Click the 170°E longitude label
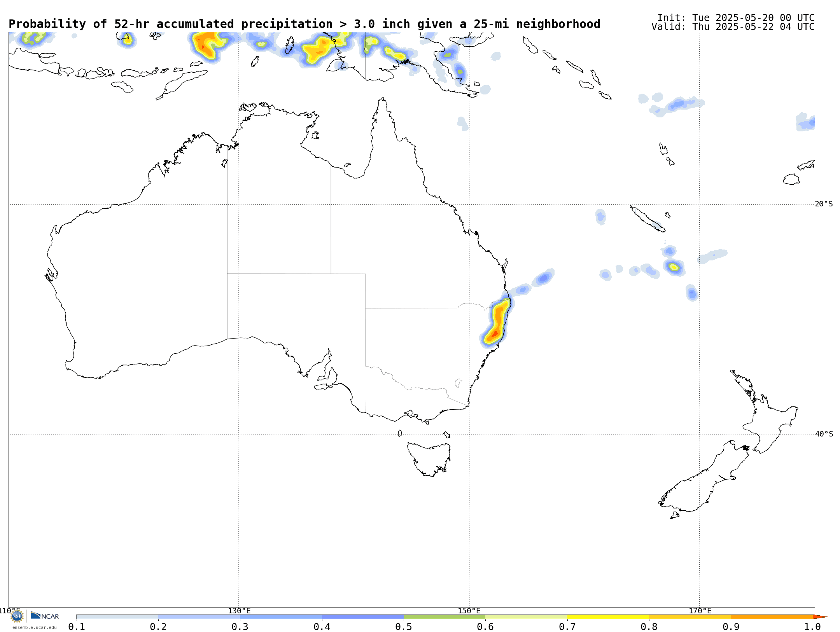Image resolution: width=840 pixels, height=632 pixels. (x=700, y=611)
